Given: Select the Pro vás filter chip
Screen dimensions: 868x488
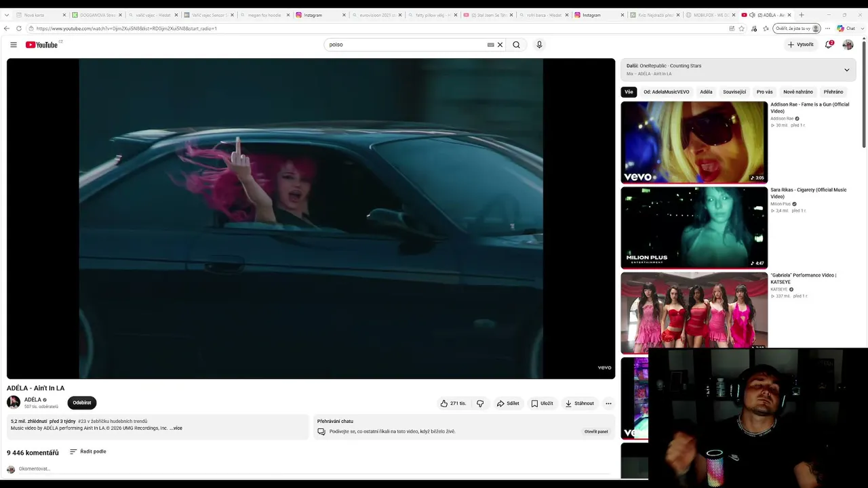Looking at the screenshot, I should tap(765, 92).
